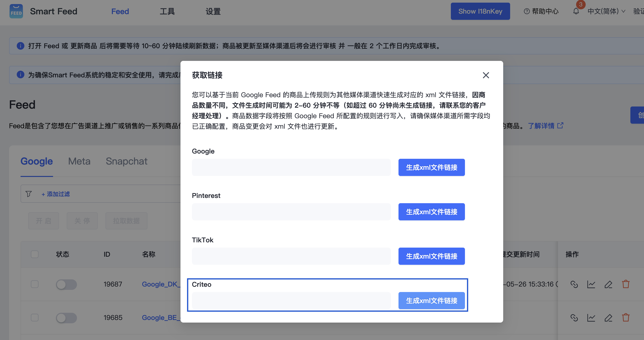
Task: Select the Meta tab
Action: click(79, 161)
